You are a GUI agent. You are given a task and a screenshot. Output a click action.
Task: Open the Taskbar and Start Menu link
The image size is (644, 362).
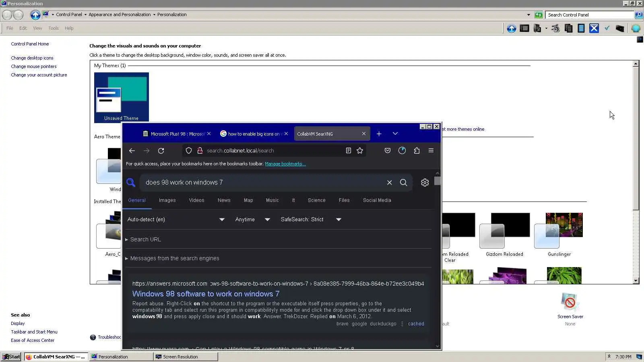click(34, 332)
